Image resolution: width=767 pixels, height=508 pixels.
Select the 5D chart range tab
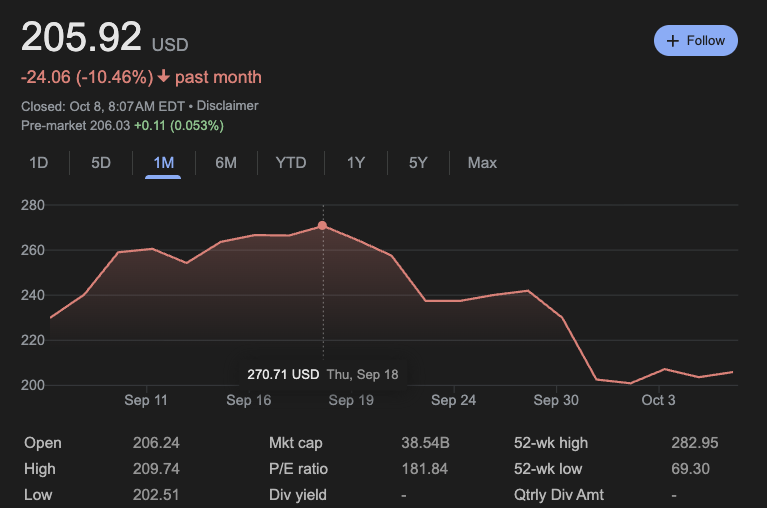(x=100, y=163)
